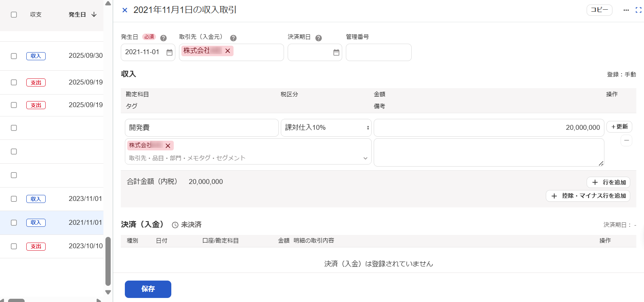Click the コピー button
The height and width of the screenshot is (302, 644).
600,10
